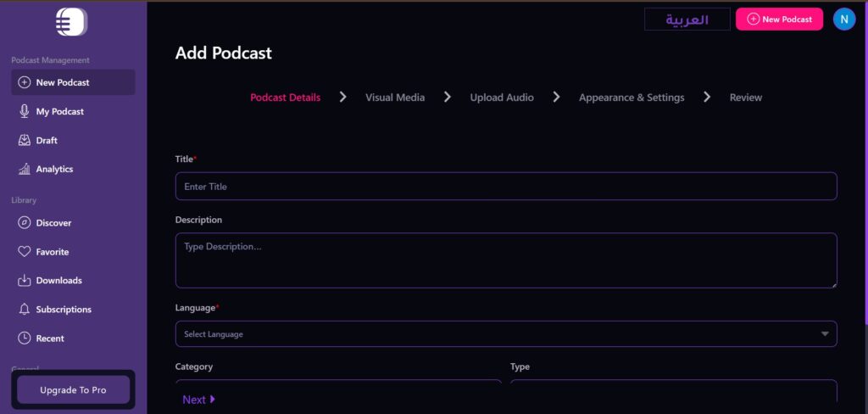The image size is (868, 414).
Task: Select the Appearance & Settings step
Action: point(632,98)
